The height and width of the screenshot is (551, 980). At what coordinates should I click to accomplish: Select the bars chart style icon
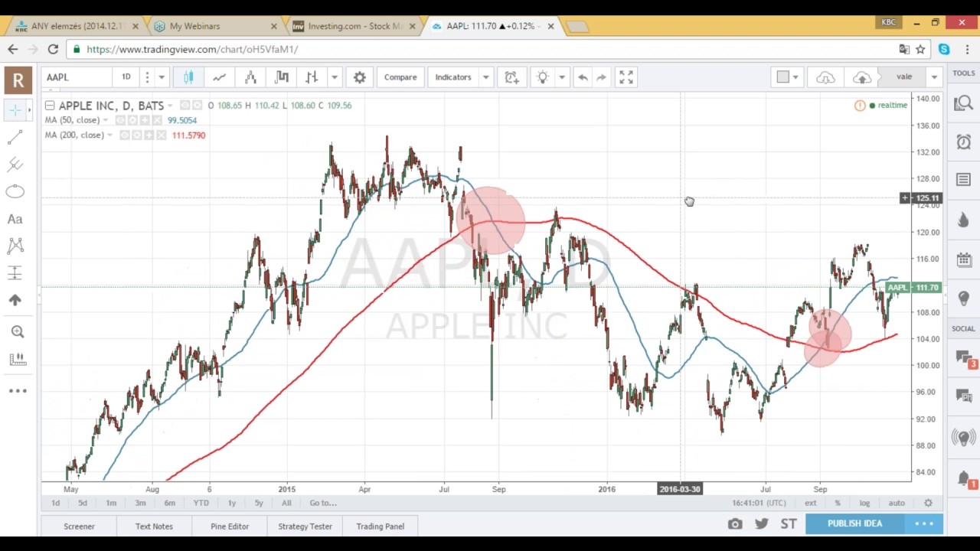point(312,77)
